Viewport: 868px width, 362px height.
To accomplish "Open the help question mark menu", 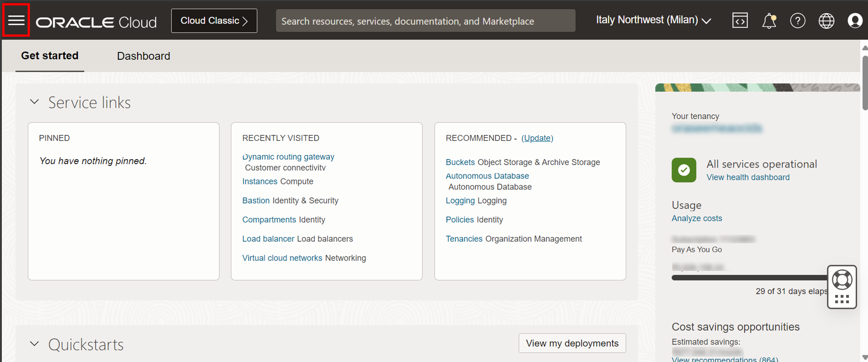I will 797,21.
